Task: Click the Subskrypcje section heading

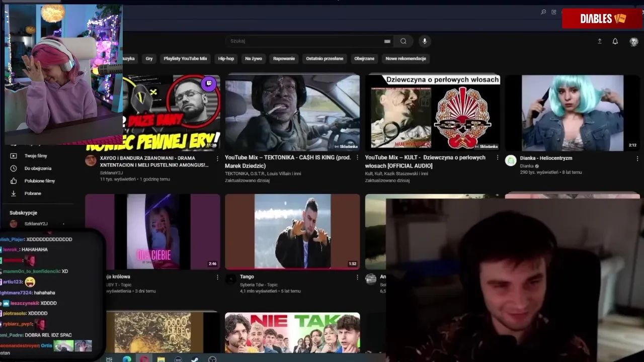Action: [x=23, y=213]
